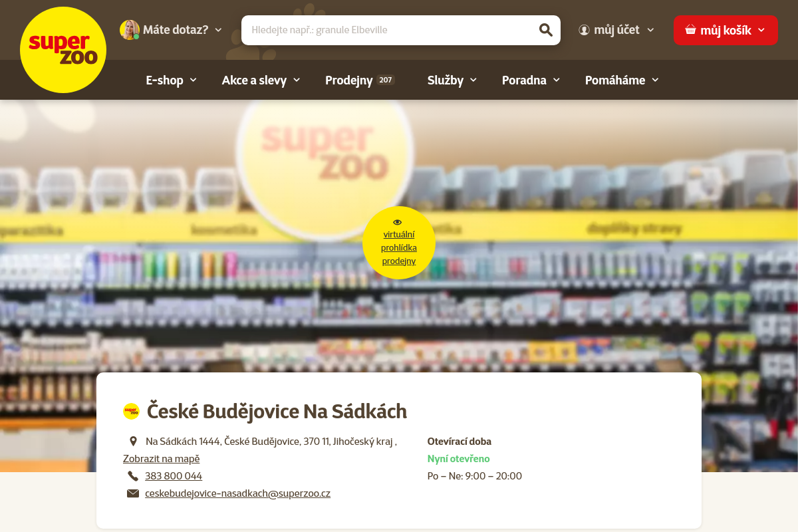Image resolution: width=798 pixels, height=532 pixels.
Task: Open the Služby menu
Action: [x=452, y=80]
